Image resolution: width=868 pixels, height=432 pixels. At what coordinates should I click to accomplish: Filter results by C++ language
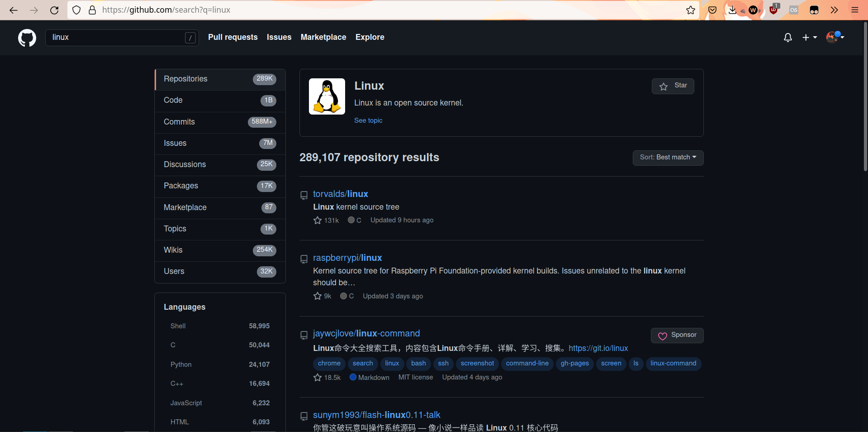point(220,384)
